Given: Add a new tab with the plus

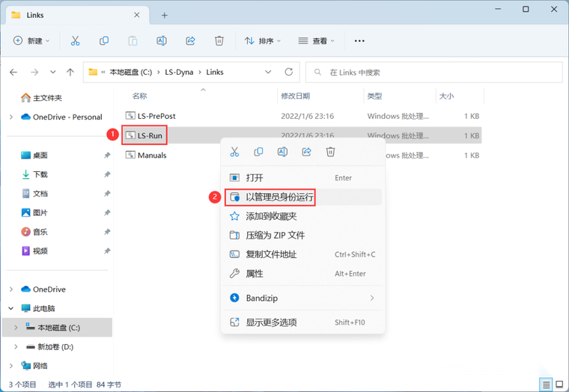Looking at the screenshot, I should (165, 15).
